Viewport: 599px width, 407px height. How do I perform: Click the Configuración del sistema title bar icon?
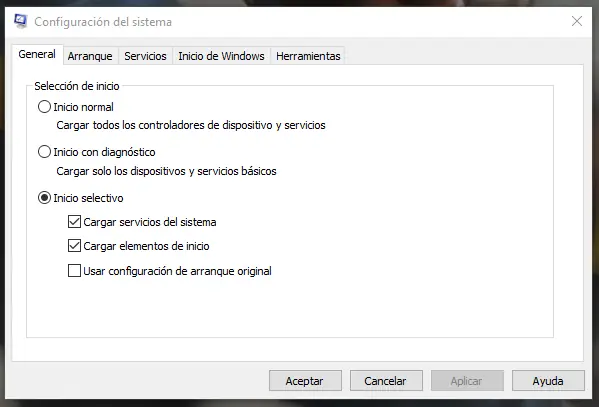click(x=21, y=21)
